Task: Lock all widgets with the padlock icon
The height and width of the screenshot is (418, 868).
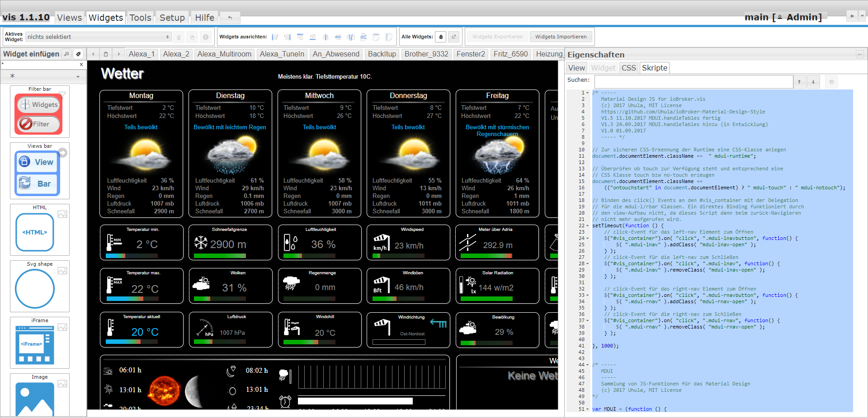Action: (441, 37)
